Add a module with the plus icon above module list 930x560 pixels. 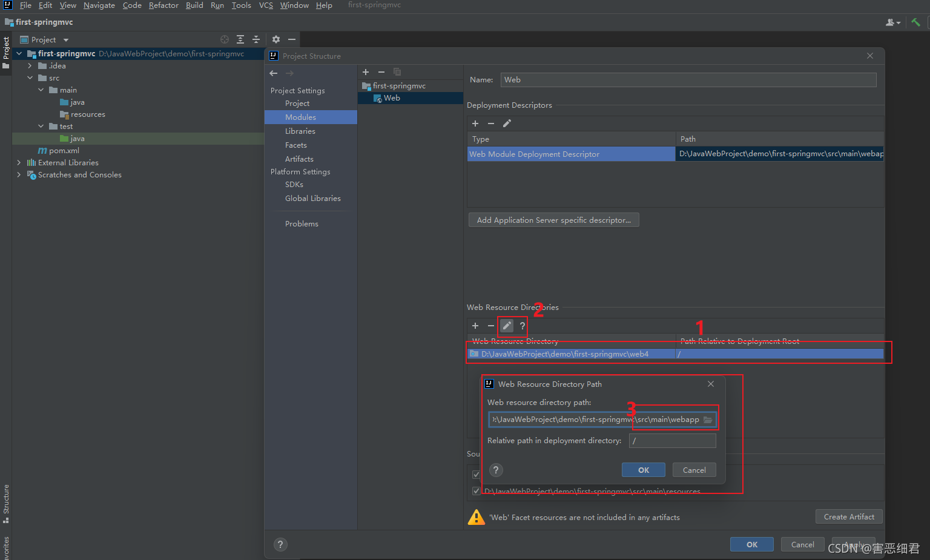pyautogui.click(x=366, y=72)
